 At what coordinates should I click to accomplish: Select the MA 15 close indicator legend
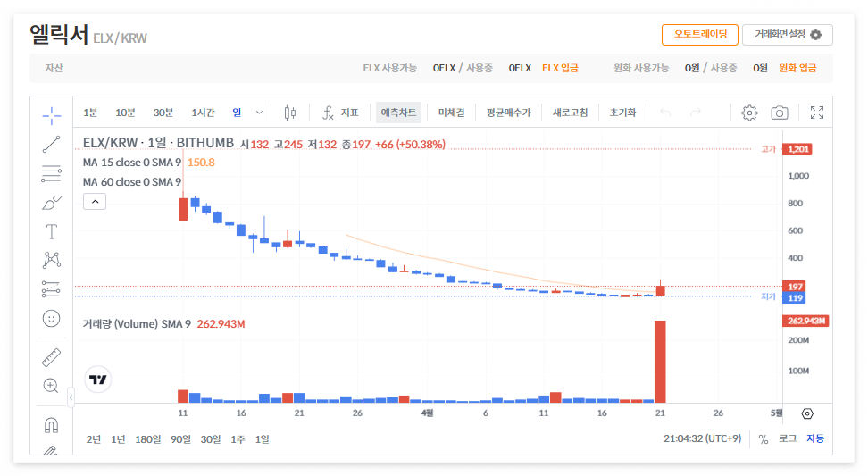[132, 163]
